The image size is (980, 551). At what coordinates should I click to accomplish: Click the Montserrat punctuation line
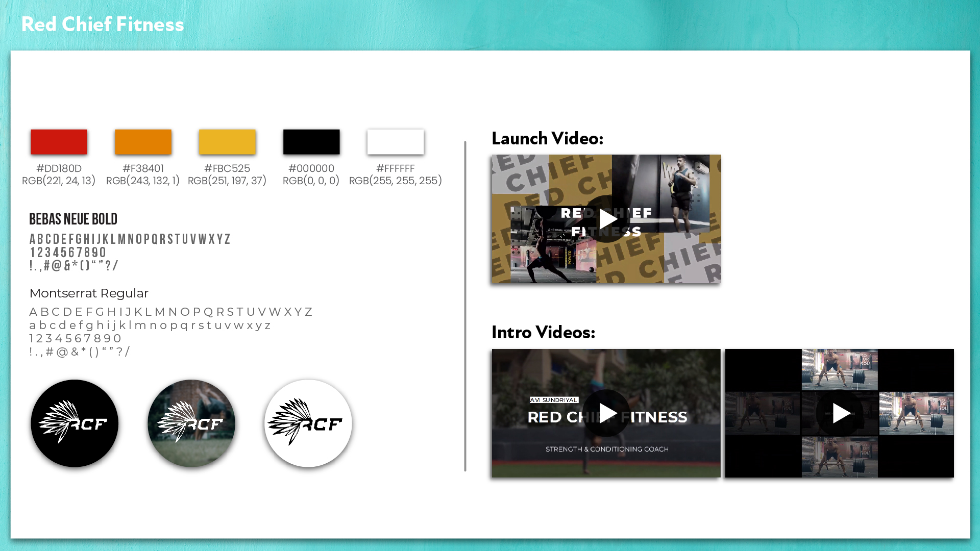point(80,352)
